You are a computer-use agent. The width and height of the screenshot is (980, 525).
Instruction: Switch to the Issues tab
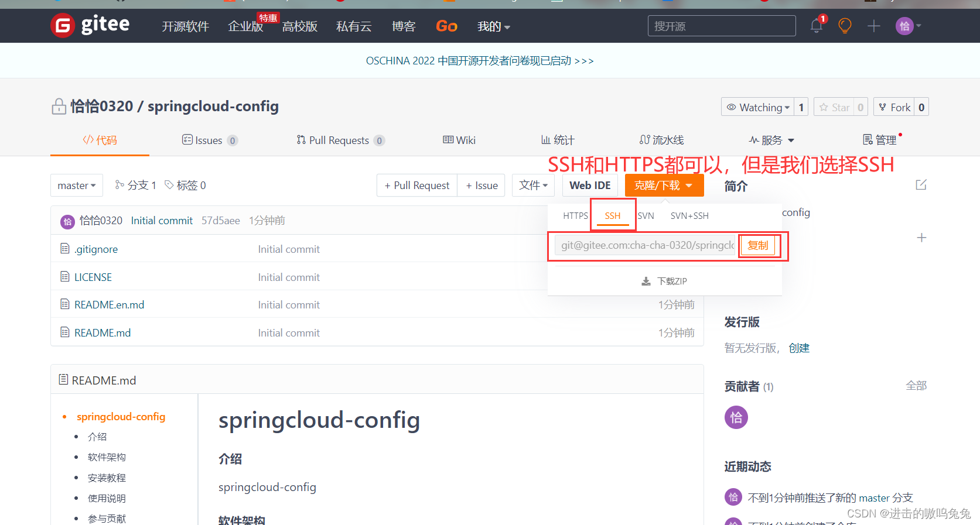click(x=210, y=140)
